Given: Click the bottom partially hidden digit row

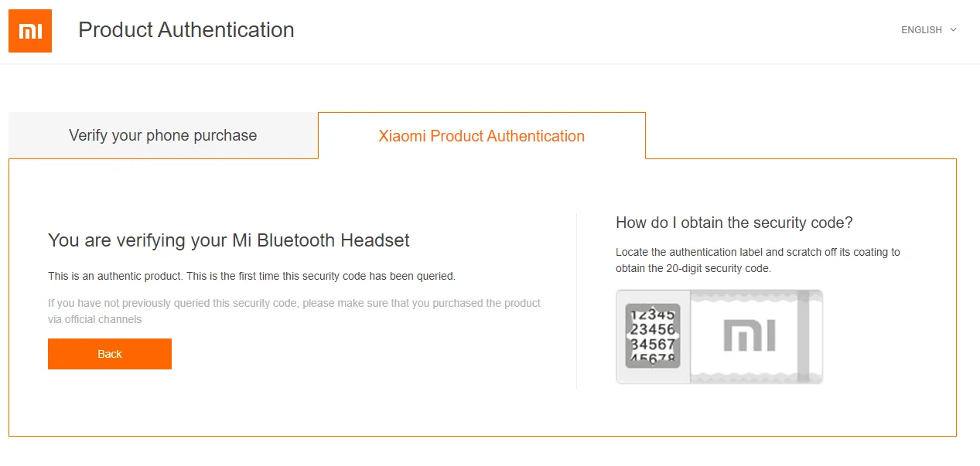Looking at the screenshot, I should [653, 358].
